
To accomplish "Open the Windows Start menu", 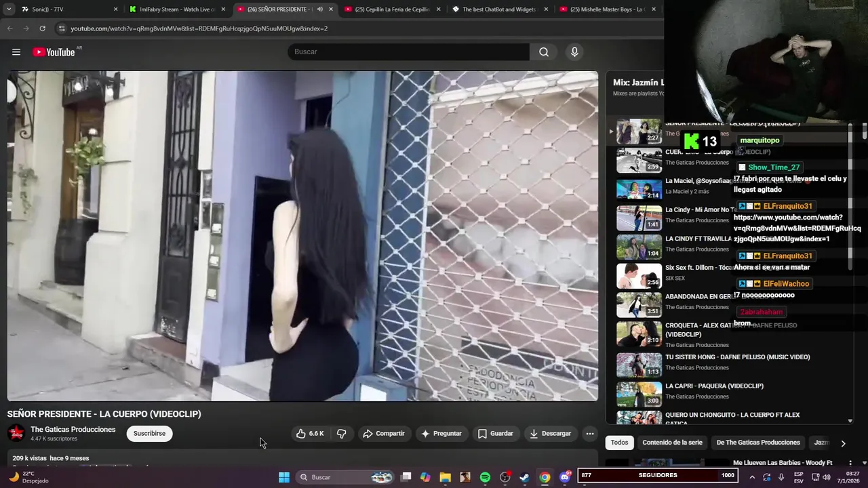I will pos(284,477).
